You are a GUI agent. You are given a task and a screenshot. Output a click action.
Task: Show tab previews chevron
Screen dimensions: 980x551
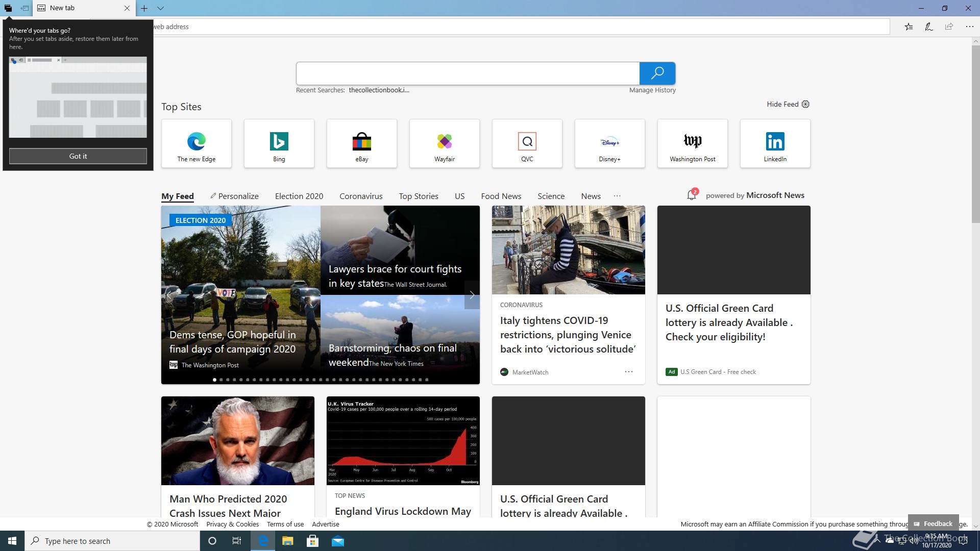pyautogui.click(x=160, y=8)
